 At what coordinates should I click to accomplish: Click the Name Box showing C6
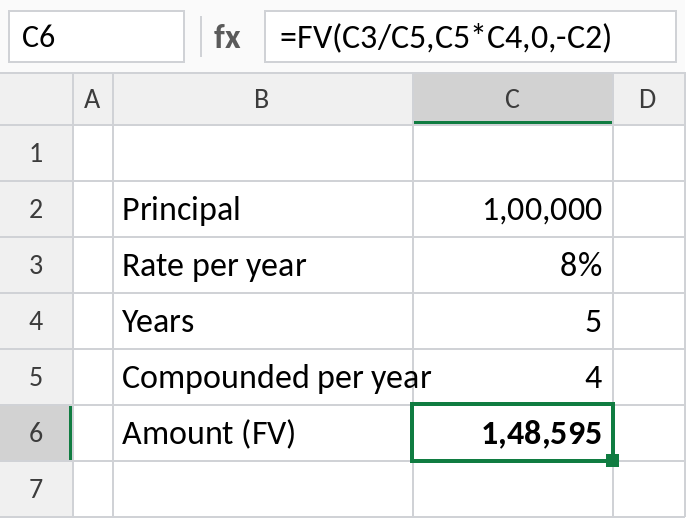96,37
